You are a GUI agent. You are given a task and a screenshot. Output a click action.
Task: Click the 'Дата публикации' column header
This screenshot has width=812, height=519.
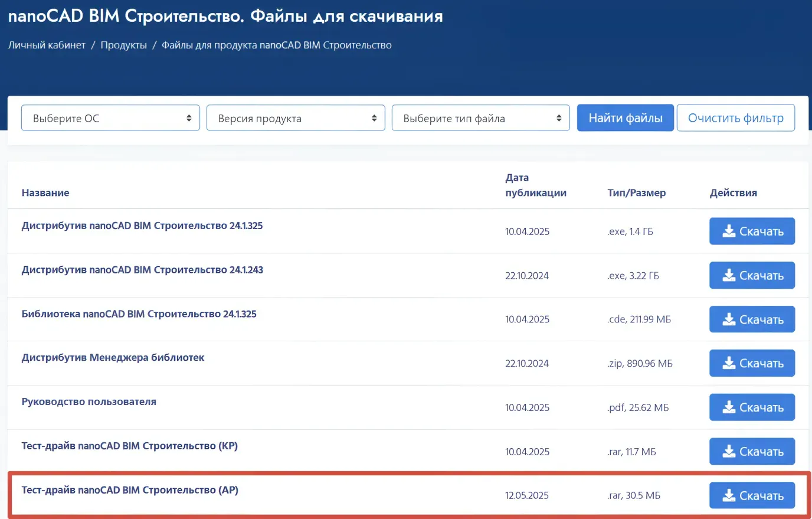535,185
